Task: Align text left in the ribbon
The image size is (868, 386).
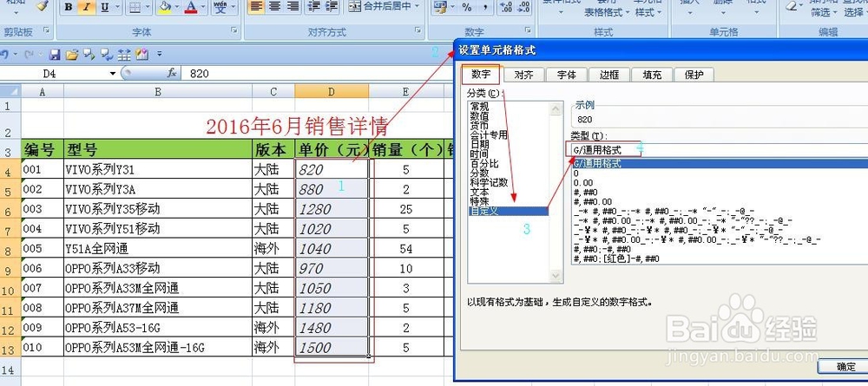Action: click(255, 7)
